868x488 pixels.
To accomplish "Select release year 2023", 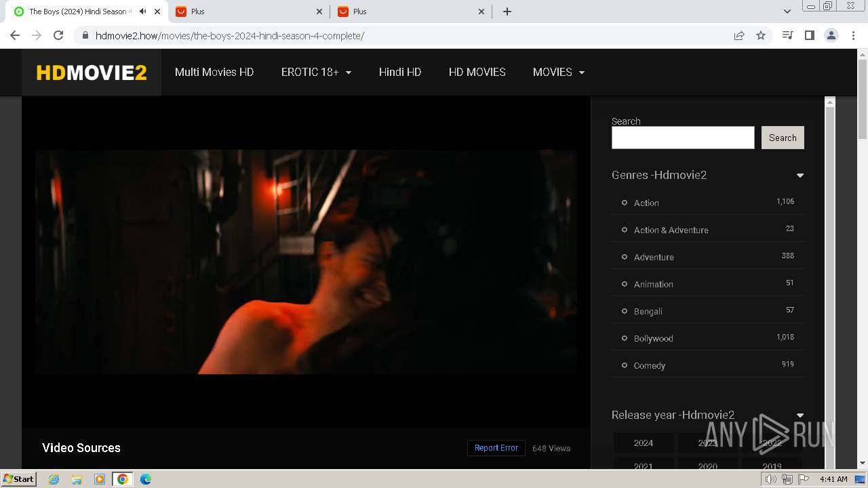I will click(x=707, y=443).
